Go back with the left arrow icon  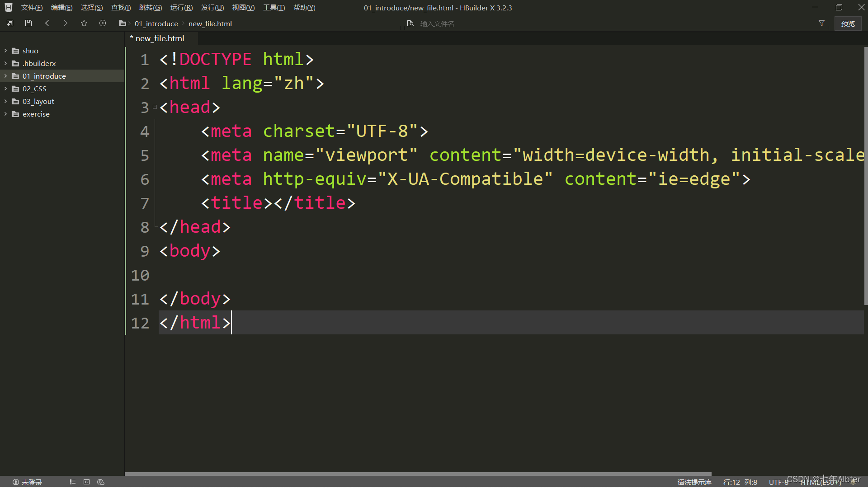[47, 23]
